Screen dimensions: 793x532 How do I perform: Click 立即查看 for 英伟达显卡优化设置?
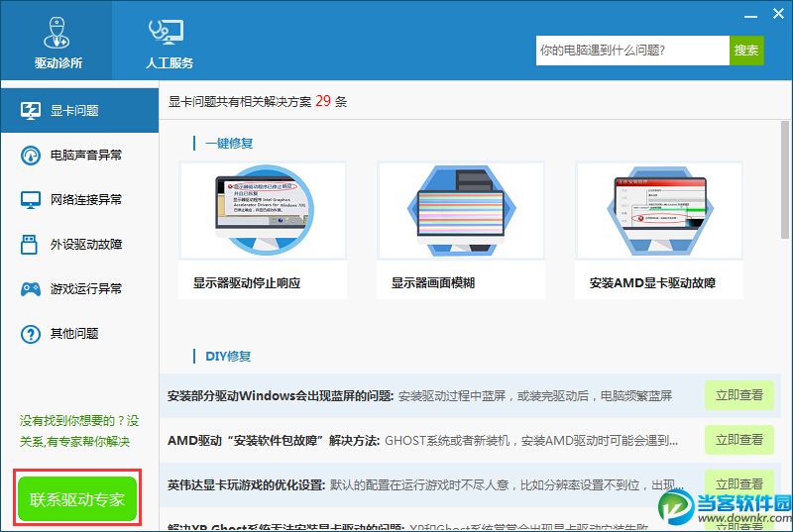click(x=738, y=484)
